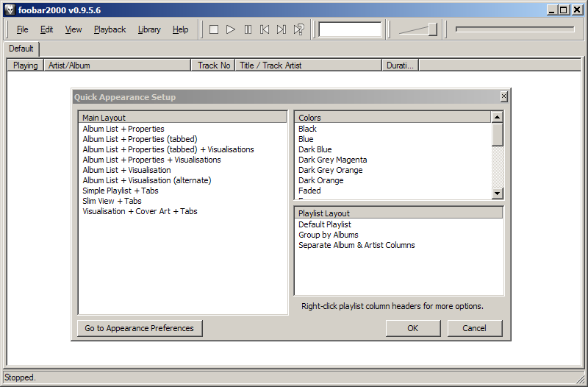
Task: Click the Next track icon
Action: pos(282,29)
